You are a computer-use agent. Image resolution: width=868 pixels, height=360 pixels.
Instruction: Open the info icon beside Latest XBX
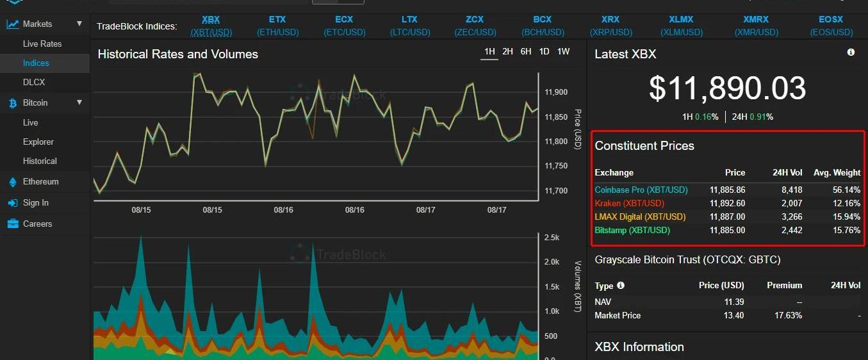click(x=851, y=53)
